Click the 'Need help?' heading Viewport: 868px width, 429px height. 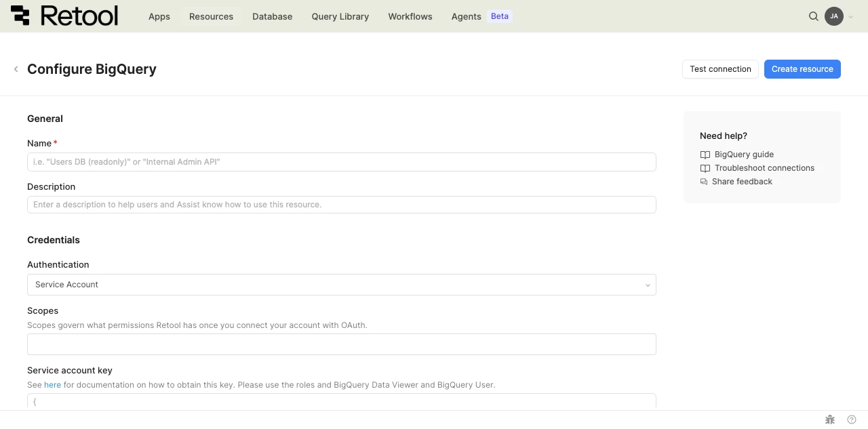coord(724,136)
